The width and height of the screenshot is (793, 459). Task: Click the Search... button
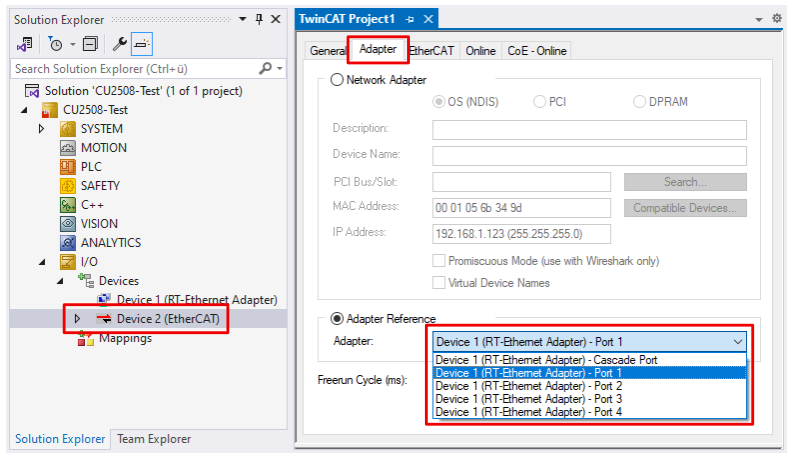[x=685, y=182]
